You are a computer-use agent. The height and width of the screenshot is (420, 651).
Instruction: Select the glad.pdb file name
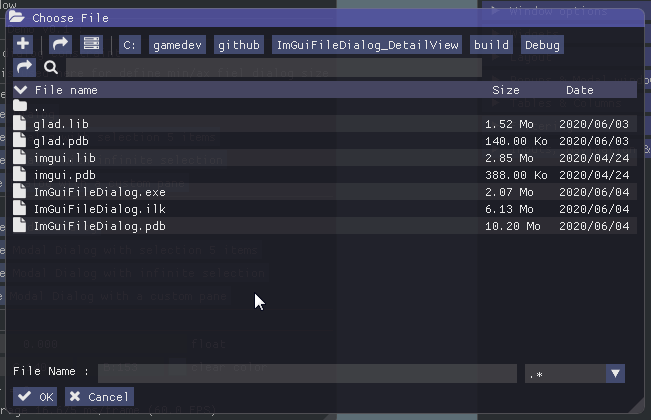61,141
